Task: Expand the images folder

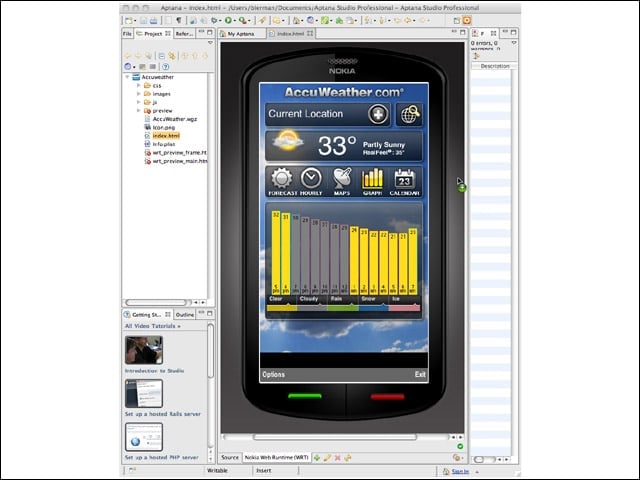Action: point(138,93)
